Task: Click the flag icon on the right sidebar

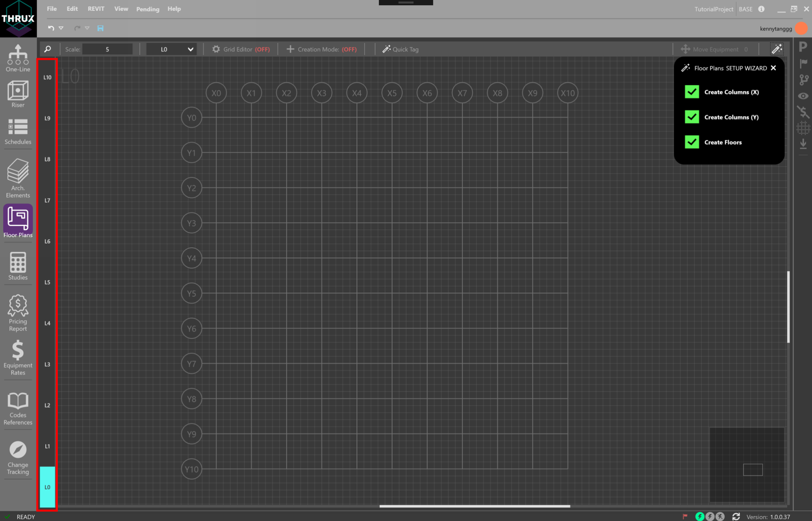Action: 803,63
